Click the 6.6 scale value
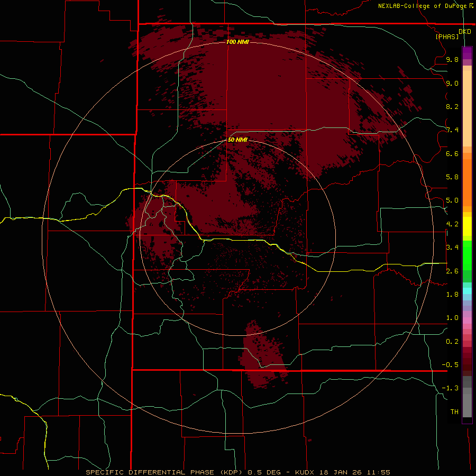 point(452,153)
